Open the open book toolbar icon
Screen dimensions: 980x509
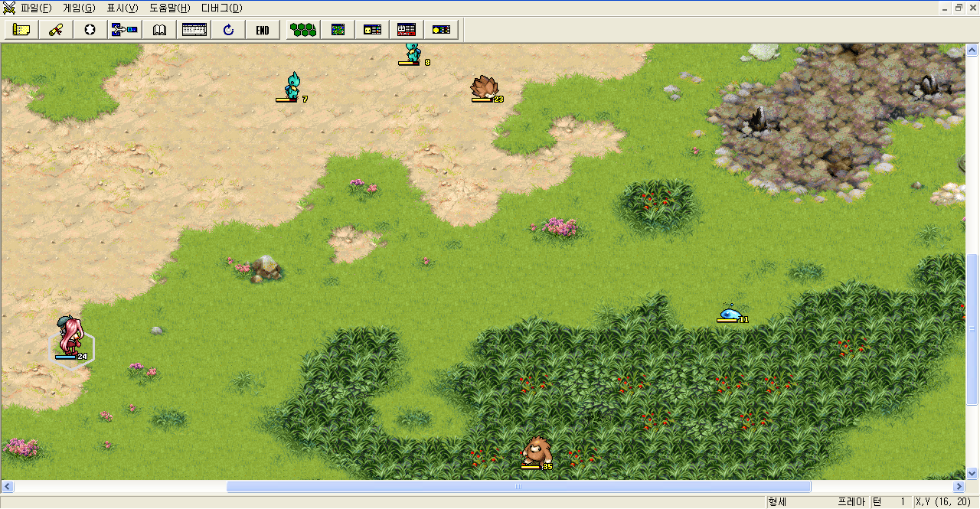[159, 30]
